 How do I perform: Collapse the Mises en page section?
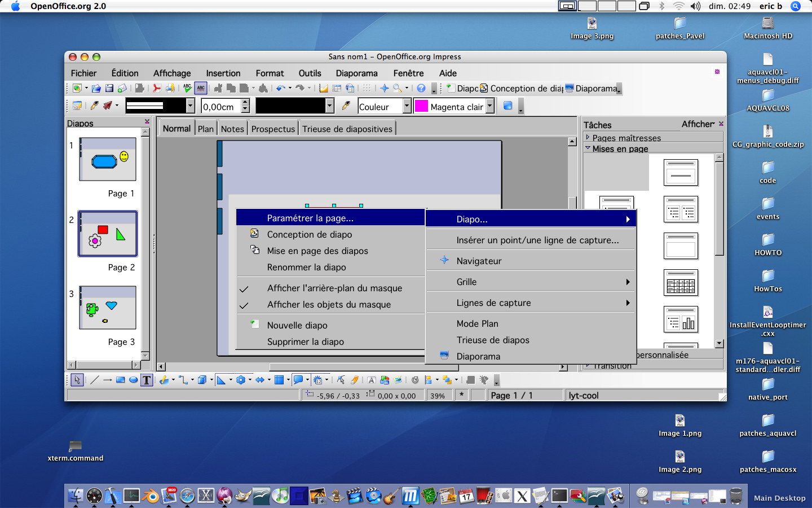(x=654, y=148)
